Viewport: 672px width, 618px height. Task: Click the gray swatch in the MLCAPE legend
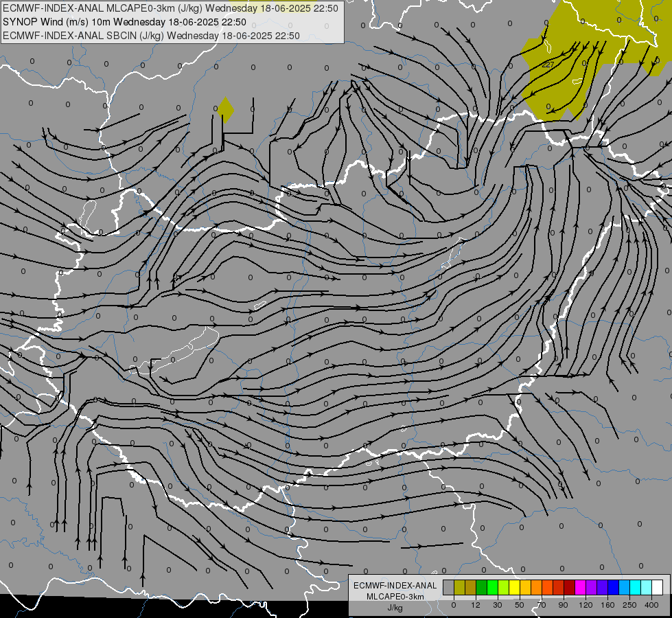point(449,587)
